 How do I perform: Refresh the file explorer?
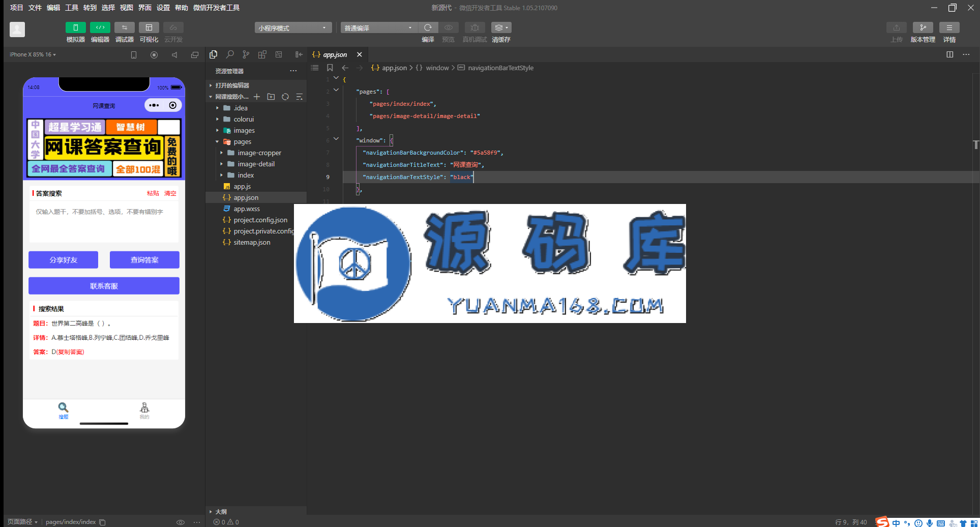285,97
